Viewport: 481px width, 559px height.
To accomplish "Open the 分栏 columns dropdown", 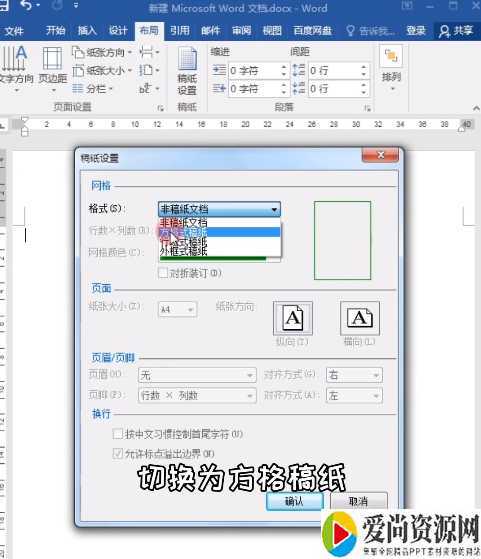I will (x=93, y=88).
